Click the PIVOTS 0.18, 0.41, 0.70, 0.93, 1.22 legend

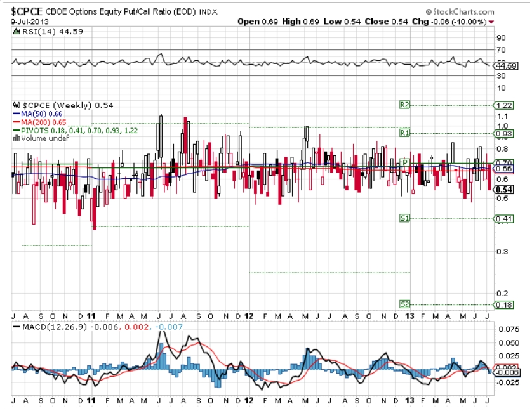click(x=79, y=131)
